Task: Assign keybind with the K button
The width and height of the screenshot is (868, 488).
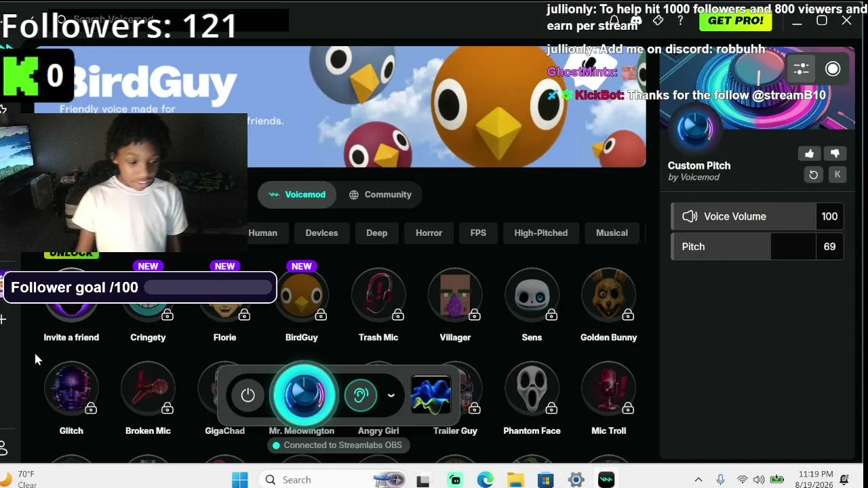Action: [837, 175]
